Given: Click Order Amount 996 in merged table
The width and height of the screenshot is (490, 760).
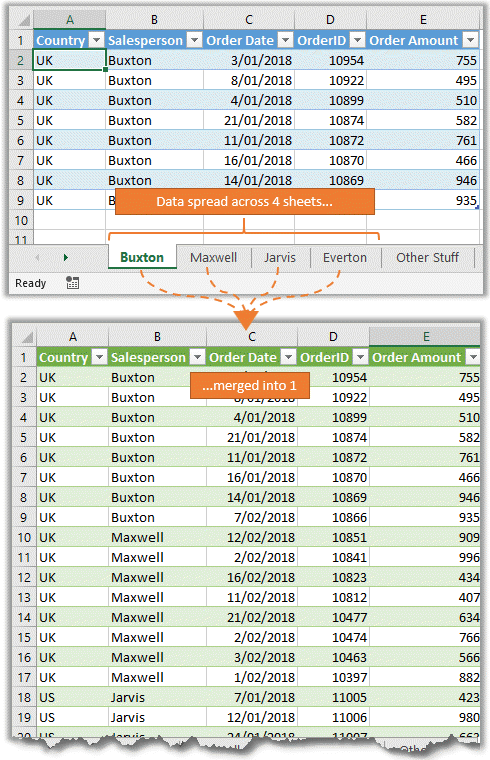Looking at the screenshot, I should (425, 557).
